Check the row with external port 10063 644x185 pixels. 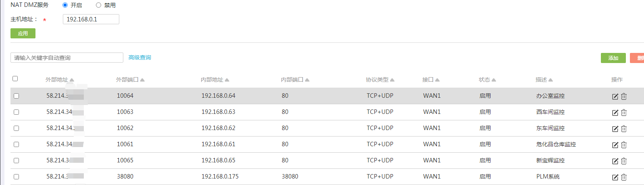tap(17, 112)
